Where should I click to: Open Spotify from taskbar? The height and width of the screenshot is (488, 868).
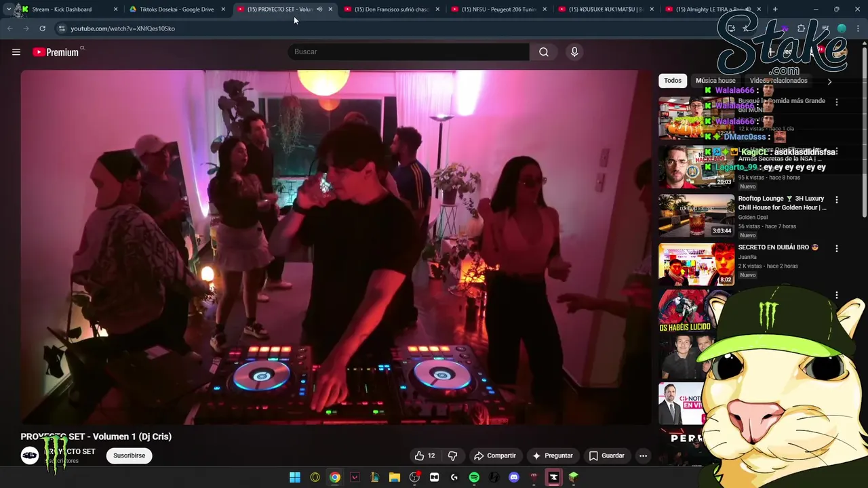(474, 477)
